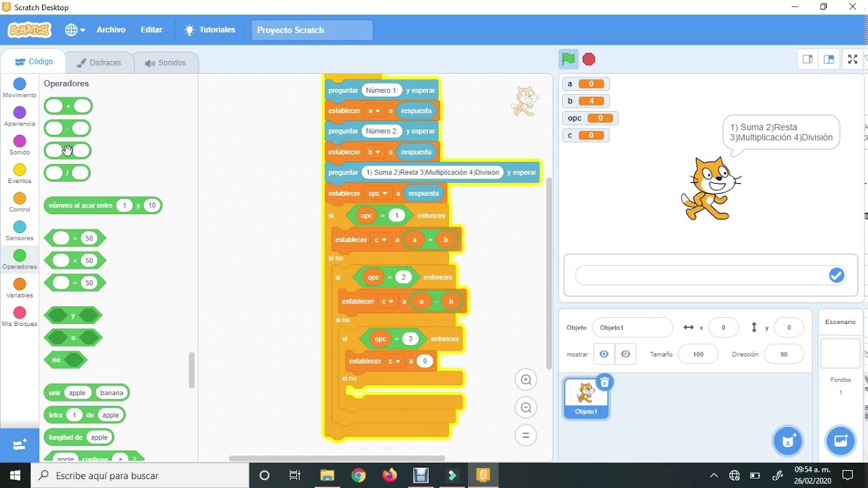The width and height of the screenshot is (868, 488).
Task: Click the subtraction operator block in palette
Action: (68, 128)
